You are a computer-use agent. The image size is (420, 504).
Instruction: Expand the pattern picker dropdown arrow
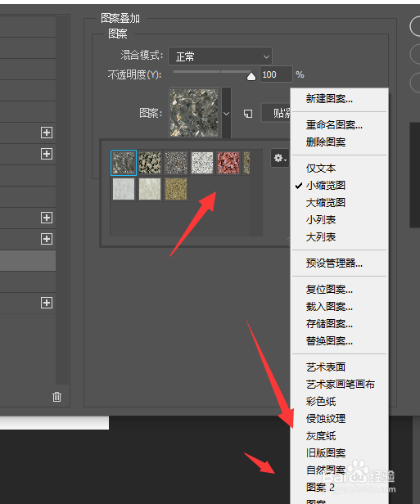click(x=227, y=113)
